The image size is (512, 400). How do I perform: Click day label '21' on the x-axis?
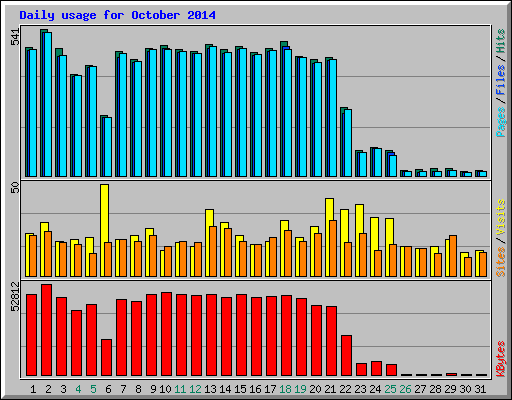click(x=330, y=389)
